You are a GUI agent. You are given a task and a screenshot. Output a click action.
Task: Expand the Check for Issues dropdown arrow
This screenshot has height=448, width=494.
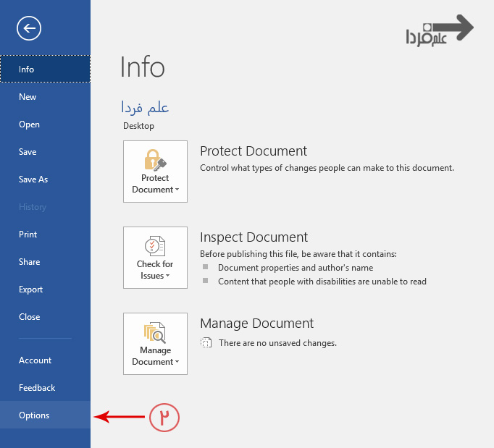167,276
